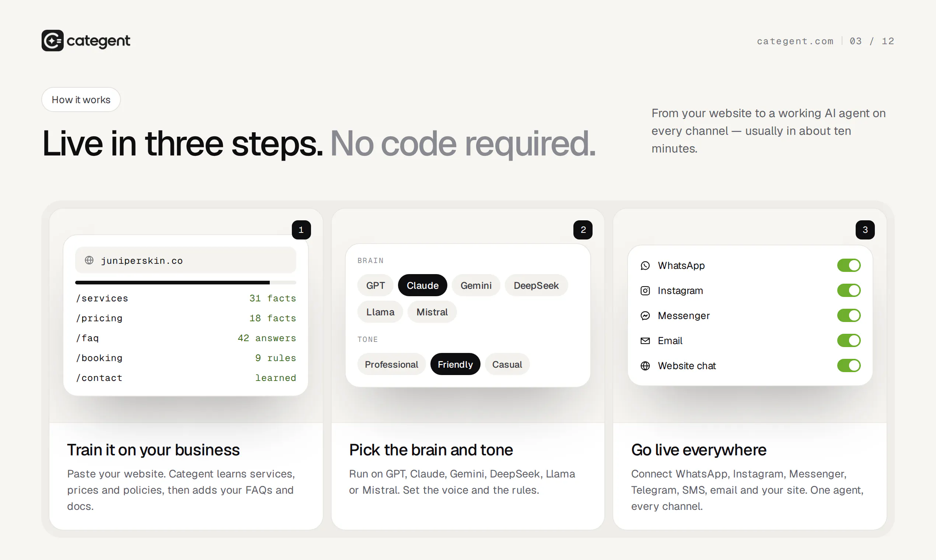Toggle the WhatsApp switch off
Image resolution: width=936 pixels, height=560 pixels.
point(848,265)
